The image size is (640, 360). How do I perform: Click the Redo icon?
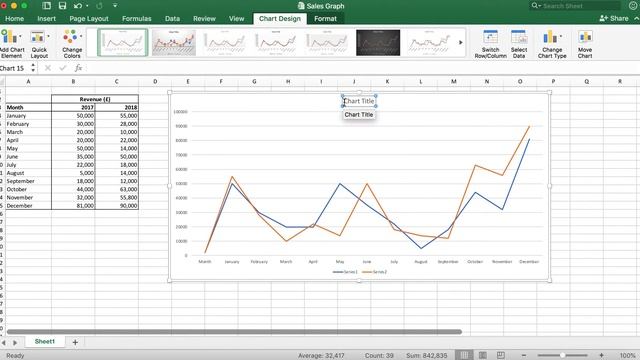point(99,6)
